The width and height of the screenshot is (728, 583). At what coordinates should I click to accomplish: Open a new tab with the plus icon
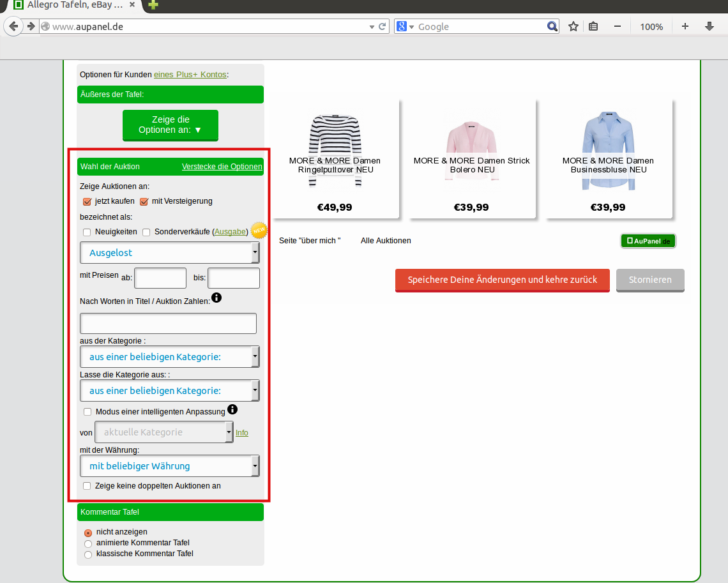[x=153, y=4]
